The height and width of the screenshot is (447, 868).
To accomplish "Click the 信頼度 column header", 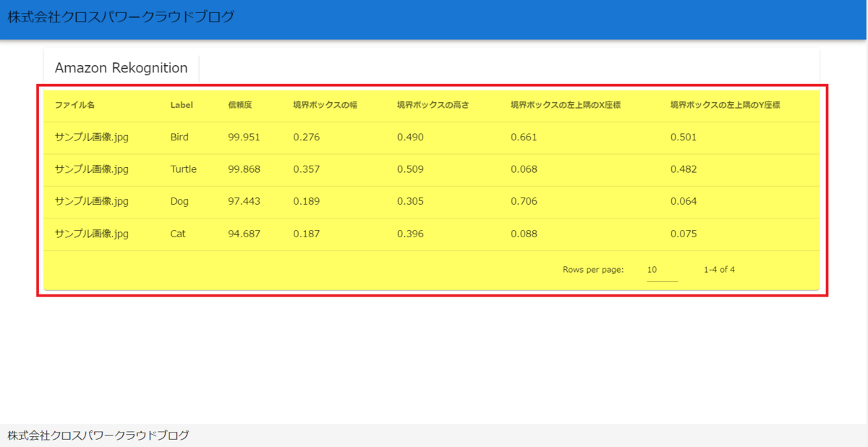I will [239, 105].
